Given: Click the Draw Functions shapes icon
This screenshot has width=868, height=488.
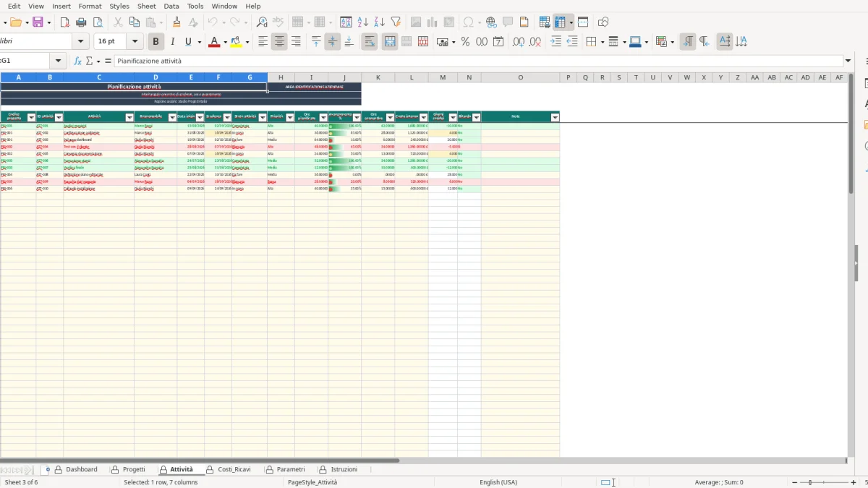Looking at the screenshot, I should click(x=603, y=22).
